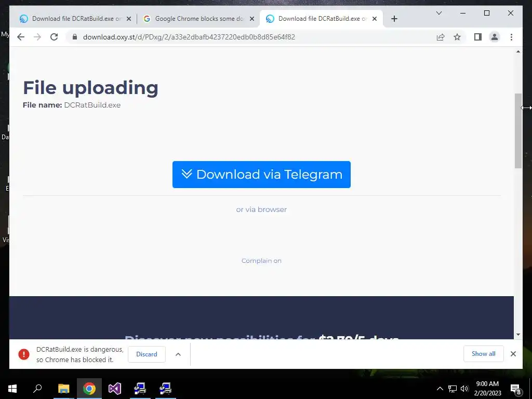Open the notification center icon
This screenshot has width=532, height=399.
(516, 389)
